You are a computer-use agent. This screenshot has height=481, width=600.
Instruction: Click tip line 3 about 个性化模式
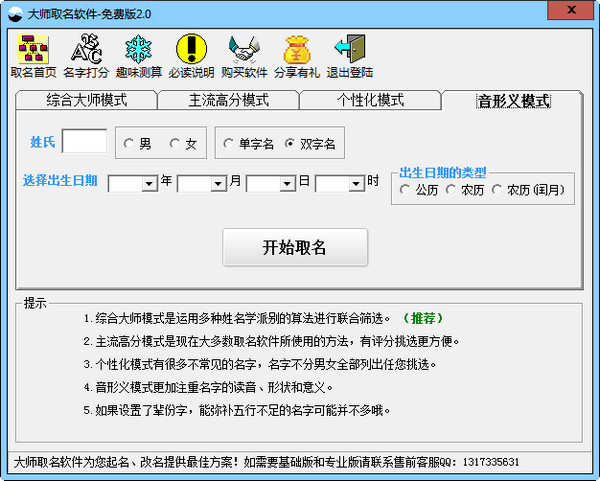[259, 364]
